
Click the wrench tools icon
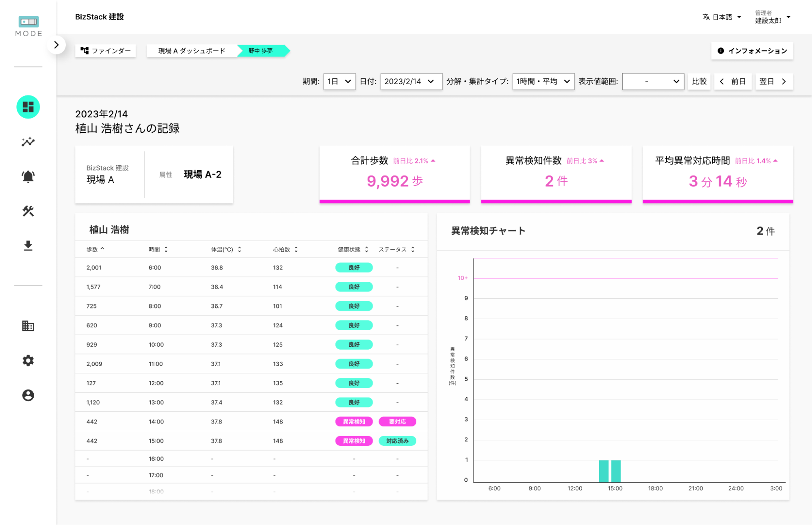click(28, 211)
